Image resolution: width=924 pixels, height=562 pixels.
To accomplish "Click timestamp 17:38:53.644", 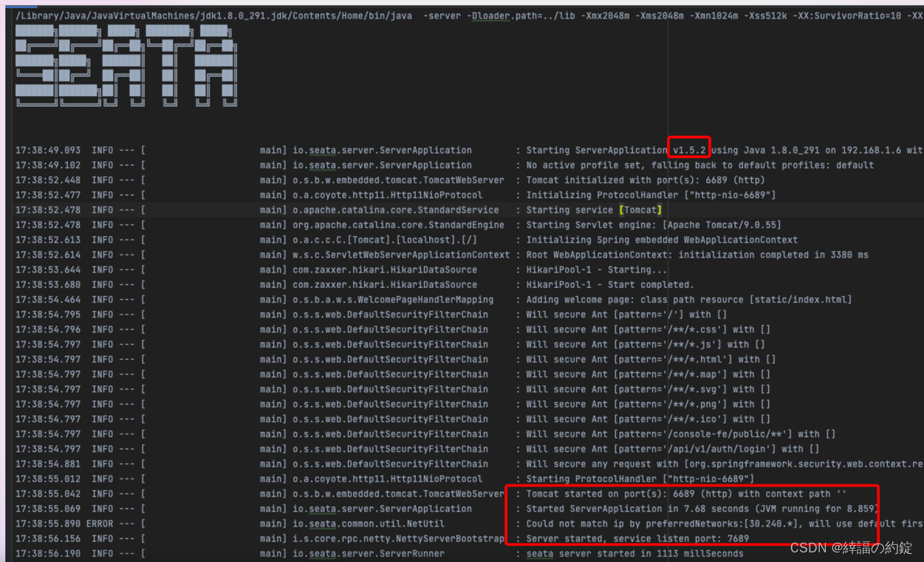I will (x=48, y=270).
